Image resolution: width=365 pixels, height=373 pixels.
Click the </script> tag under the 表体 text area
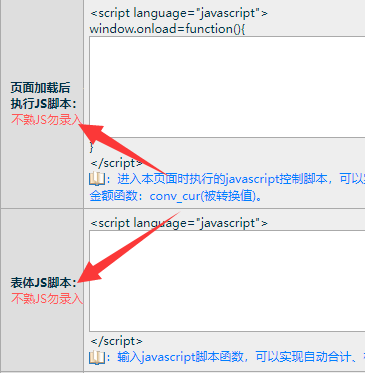click(116, 341)
